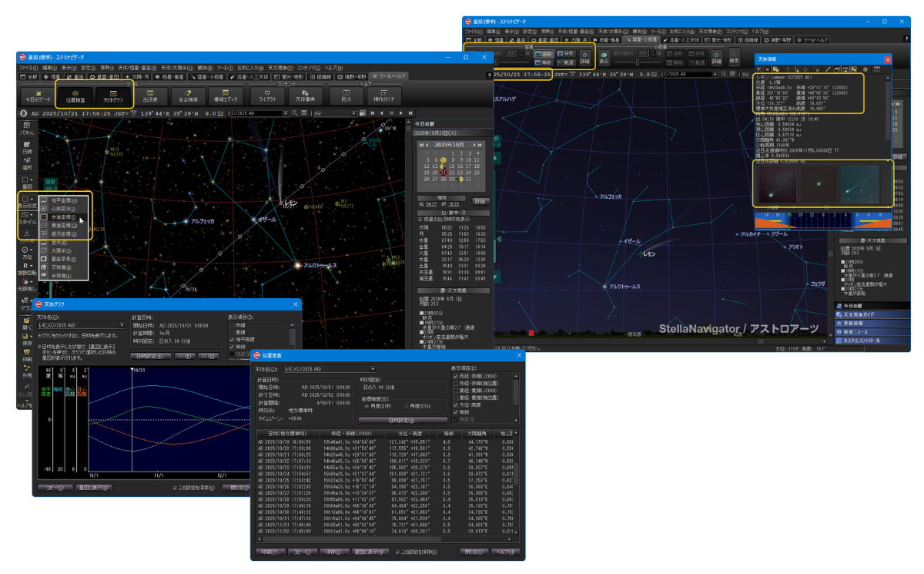Uncheck 地平高度 in 天体グラフ dialog

[x=232, y=339]
